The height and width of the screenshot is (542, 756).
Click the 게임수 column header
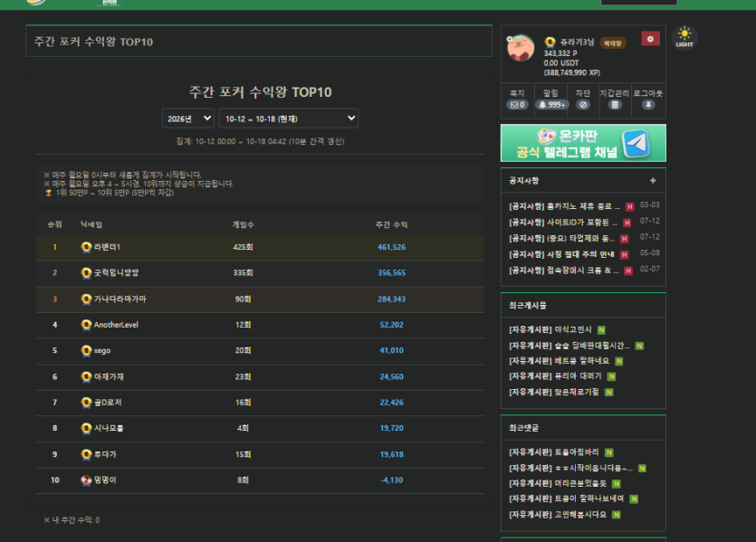[x=243, y=224]
